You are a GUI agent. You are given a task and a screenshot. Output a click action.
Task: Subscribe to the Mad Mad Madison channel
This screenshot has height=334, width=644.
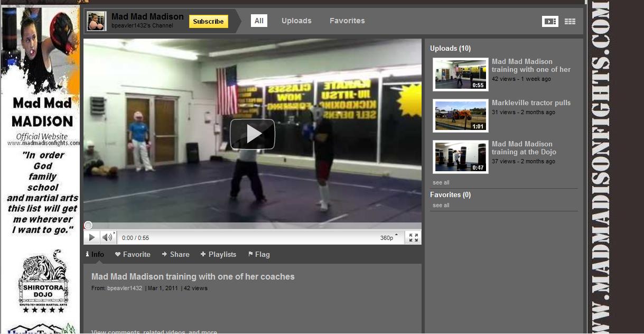[x=208, y=22]
